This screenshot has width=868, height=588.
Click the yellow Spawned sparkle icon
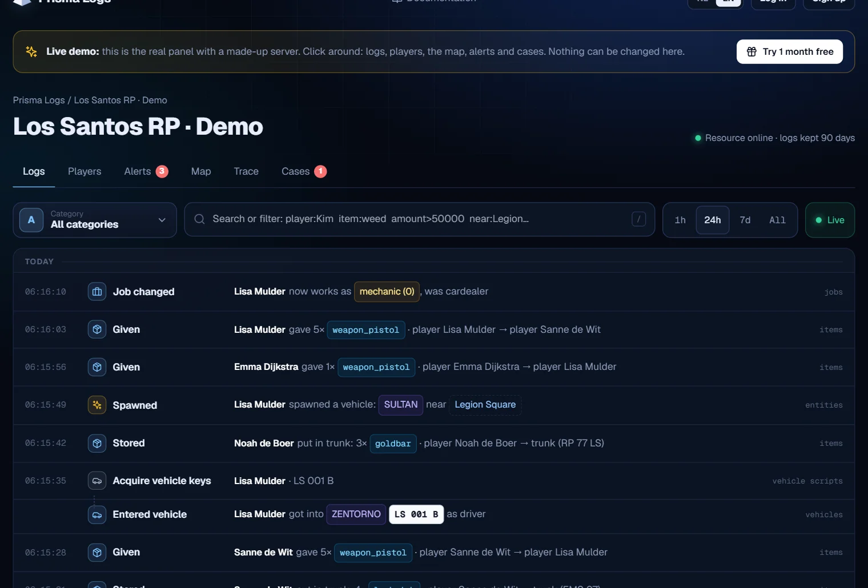point(97,405)
